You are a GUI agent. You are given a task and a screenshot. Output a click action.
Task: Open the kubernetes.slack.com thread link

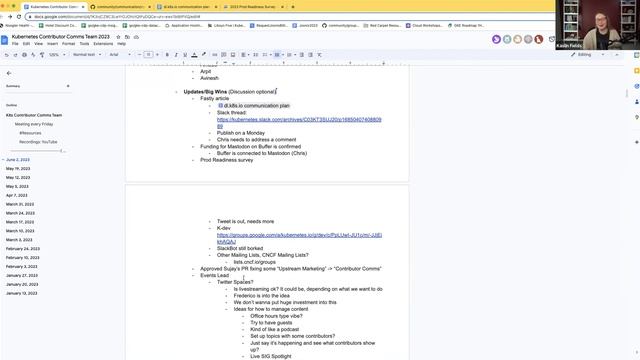299,123
